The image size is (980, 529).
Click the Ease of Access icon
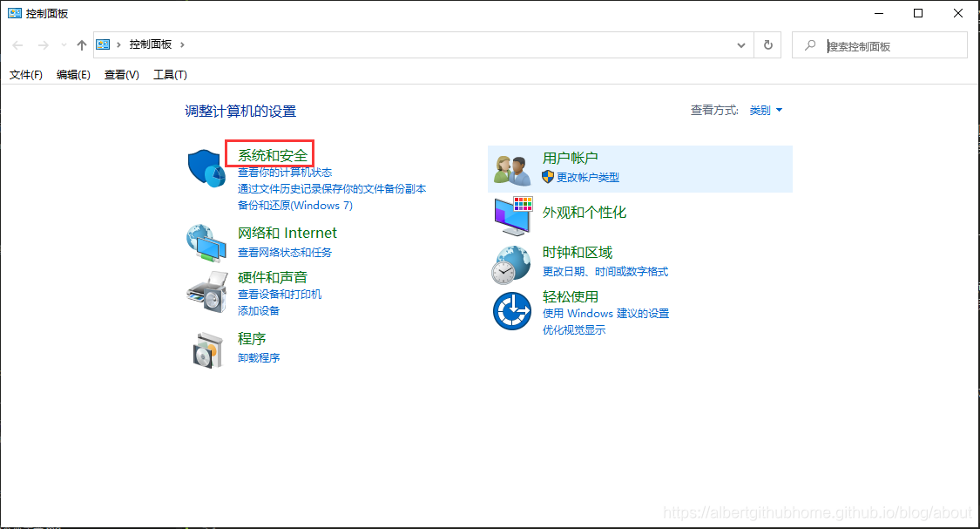(x=512, y=311)
